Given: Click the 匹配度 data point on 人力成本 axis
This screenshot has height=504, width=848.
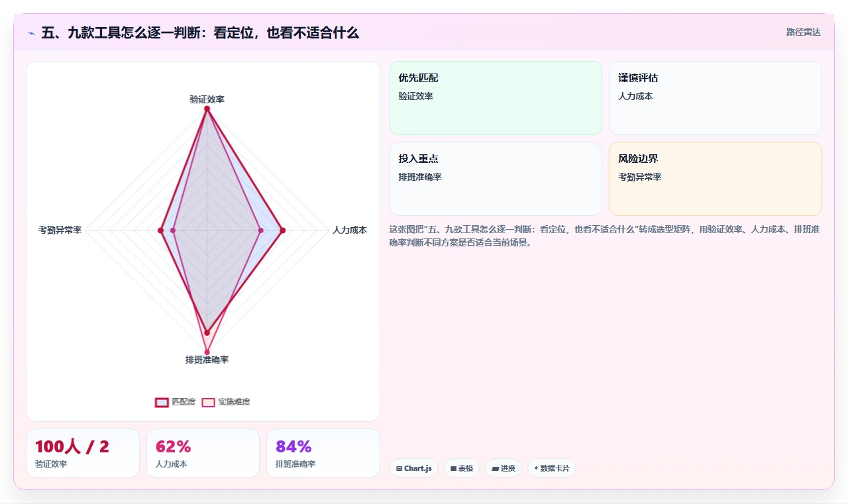Looking at the screenshot, I should click(283, 230).
